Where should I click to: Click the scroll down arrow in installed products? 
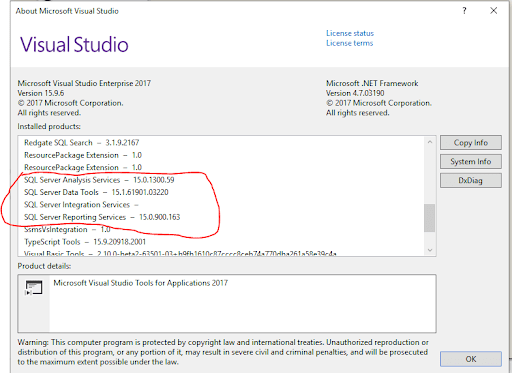430,250
